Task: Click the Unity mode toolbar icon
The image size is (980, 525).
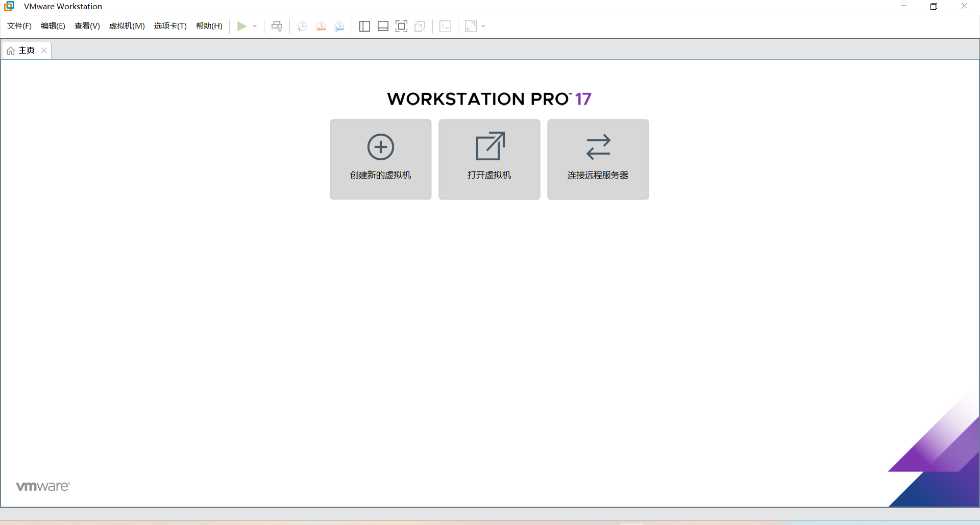Action: 420,27
